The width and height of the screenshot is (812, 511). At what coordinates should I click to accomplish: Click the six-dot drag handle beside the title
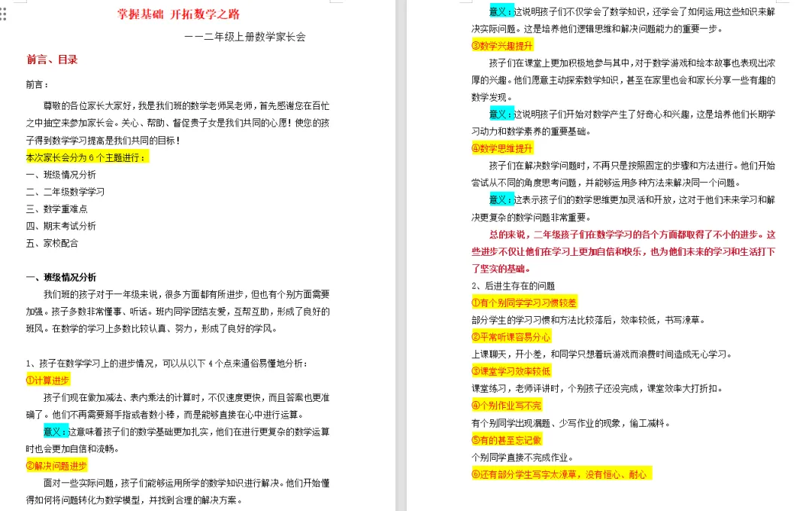pyautogui.click(x=4, y=14)
